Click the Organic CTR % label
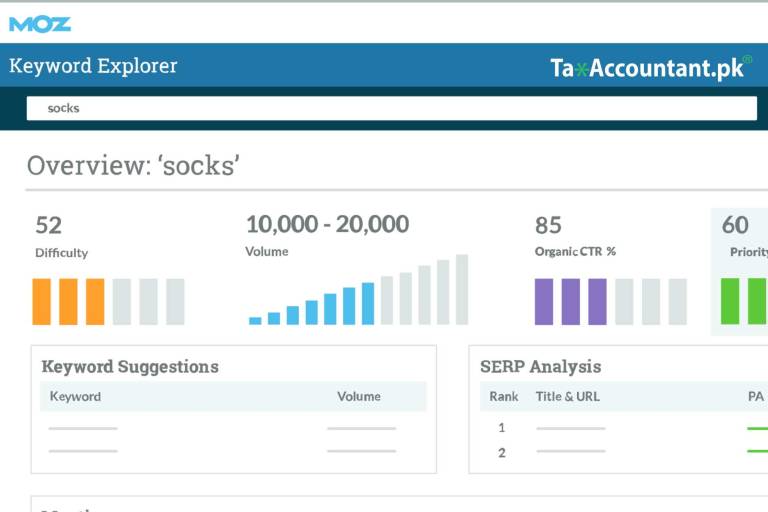This screenshot has height=512, width=768. (x=575, y=251)
